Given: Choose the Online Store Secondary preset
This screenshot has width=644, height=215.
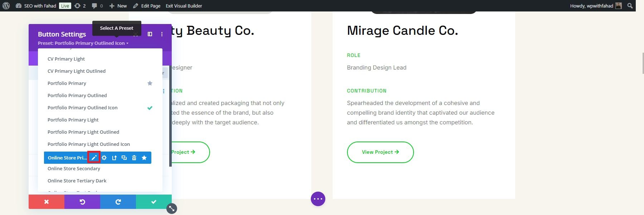Looking at the screenshot, I should 74,168.
